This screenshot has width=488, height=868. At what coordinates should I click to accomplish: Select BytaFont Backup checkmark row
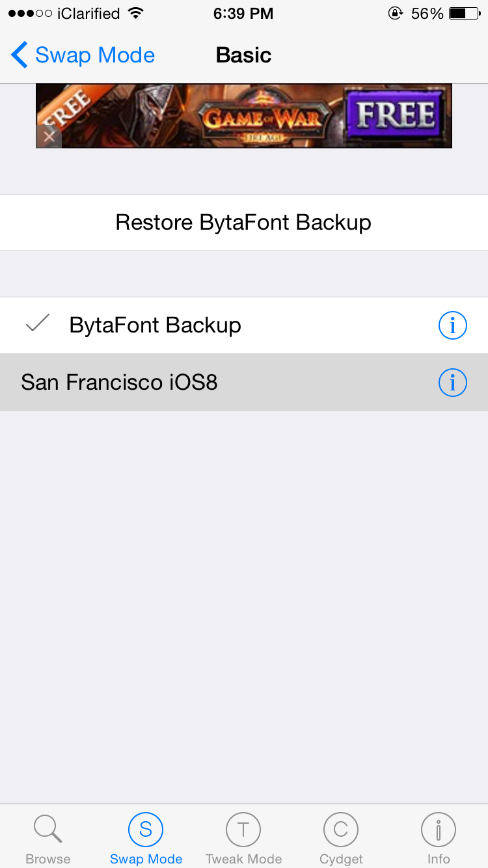155,325
